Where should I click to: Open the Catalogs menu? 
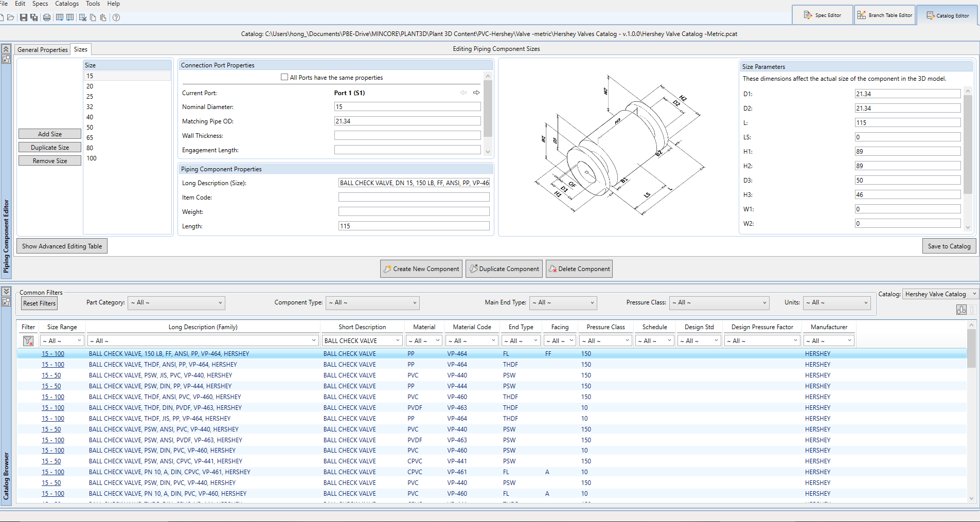pyautogui.click(x=67, y=4)
